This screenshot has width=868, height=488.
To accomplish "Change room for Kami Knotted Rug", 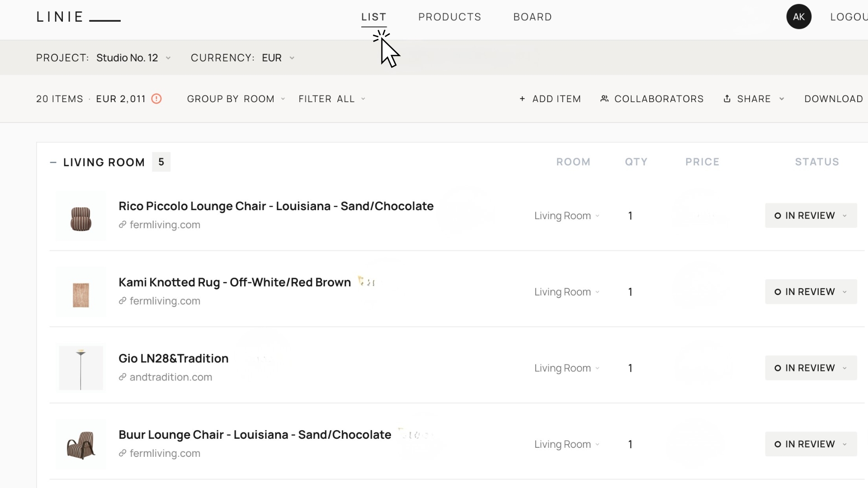I will click(567, 292).
